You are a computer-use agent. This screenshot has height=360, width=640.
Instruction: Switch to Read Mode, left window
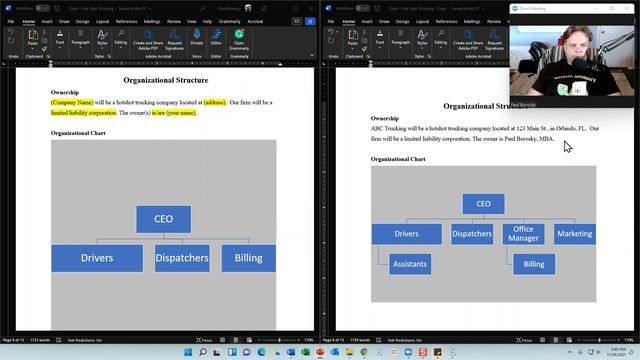coord(222,340)
